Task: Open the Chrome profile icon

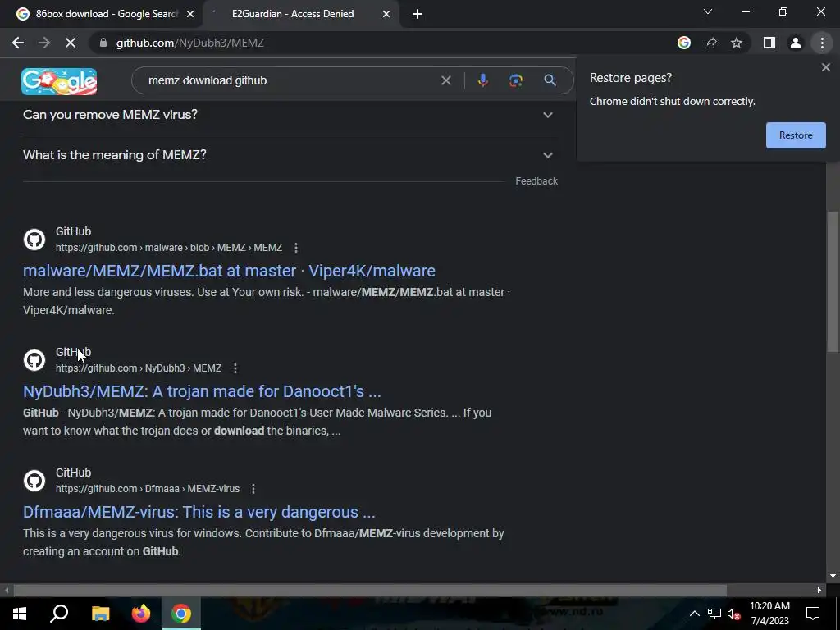Action: point(796,43)
